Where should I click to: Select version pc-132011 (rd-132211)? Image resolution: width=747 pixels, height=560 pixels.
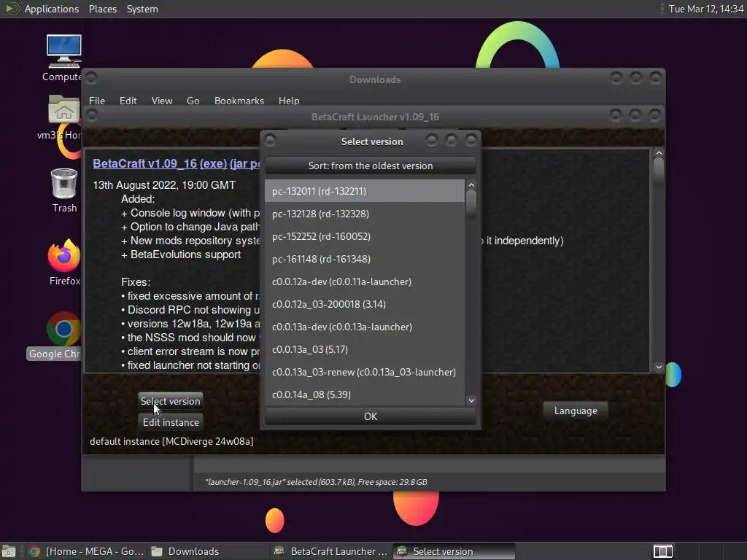click(x=365, y=191)
